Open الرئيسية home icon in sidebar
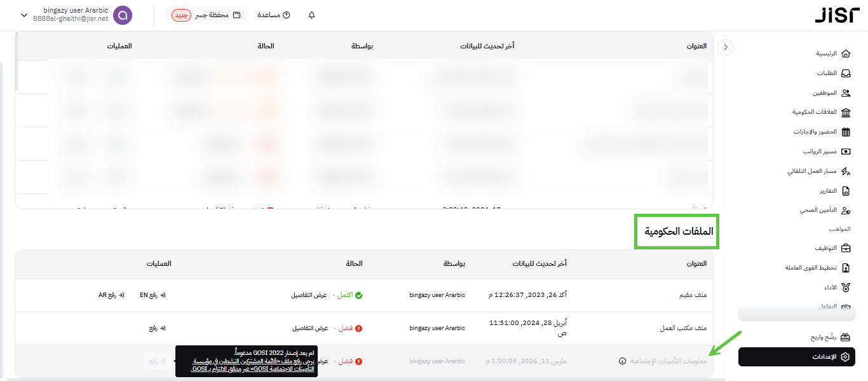Viewport: 868px width, 381px height. pos(846,53)
